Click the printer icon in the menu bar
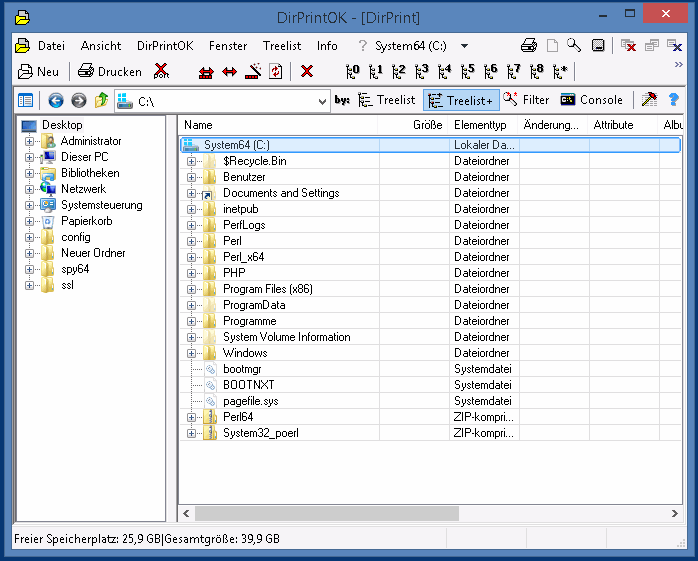The image size is (698, 561). tap(529, 45)
